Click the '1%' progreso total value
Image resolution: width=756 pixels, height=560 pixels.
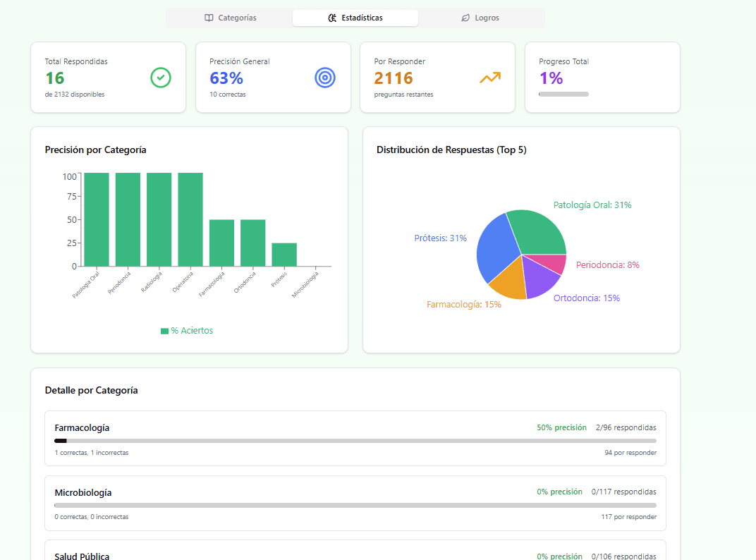(551, 78)
